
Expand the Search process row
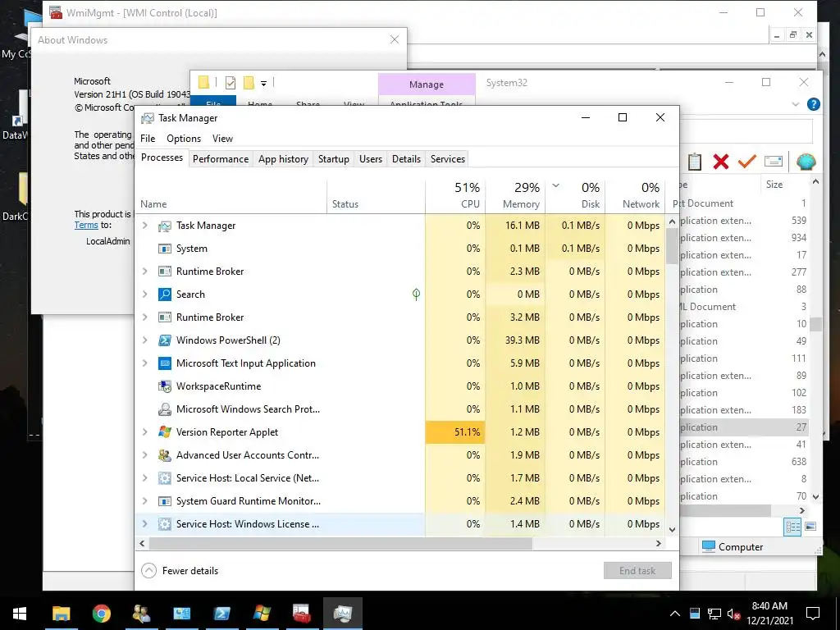(x=144, y=294)
